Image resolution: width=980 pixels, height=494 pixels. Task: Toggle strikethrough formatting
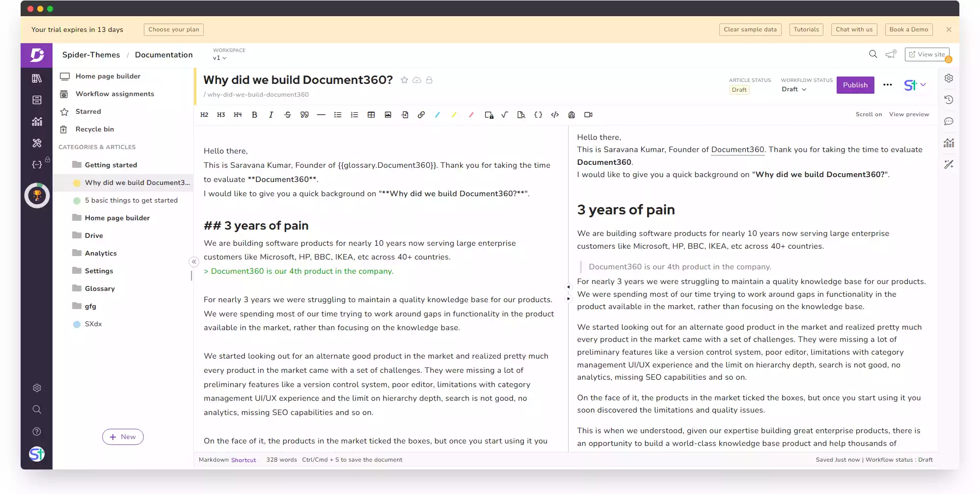coord(288,115)
